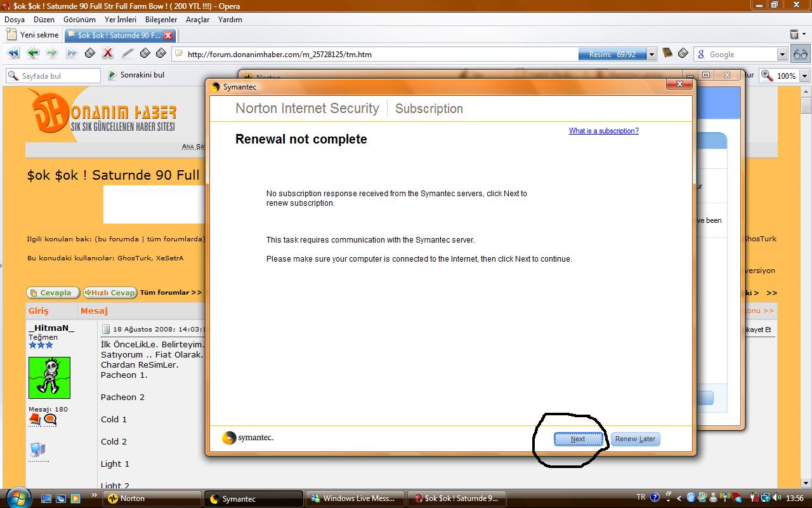Click the Next button in Norton dialog
This screenshot has width=812, height=508.
[578, 439]
